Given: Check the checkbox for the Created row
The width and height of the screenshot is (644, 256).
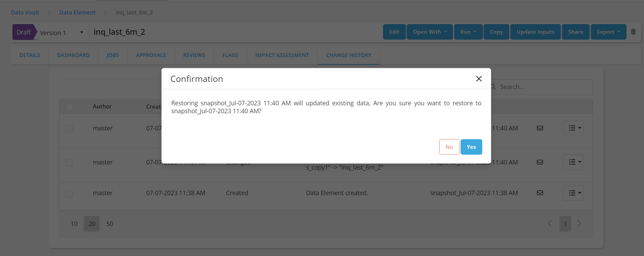Looking at the screenshot, I should pyautogui.click(x=69, y=193).
